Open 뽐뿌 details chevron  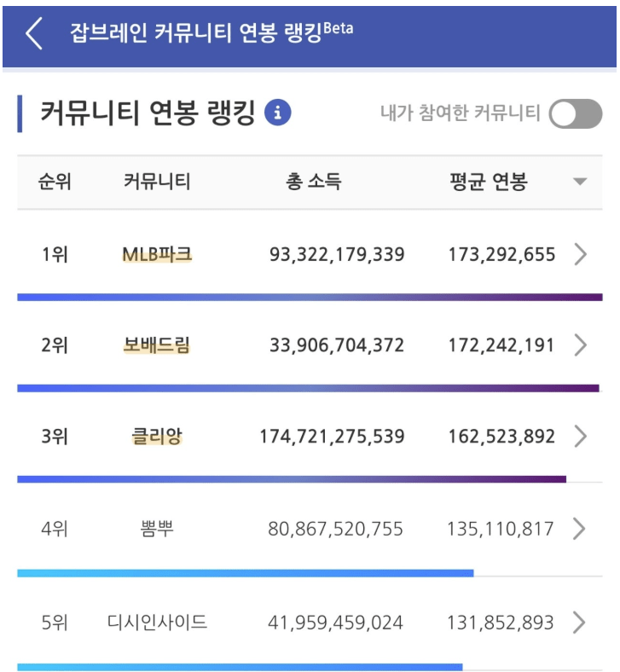coord(580,529)
